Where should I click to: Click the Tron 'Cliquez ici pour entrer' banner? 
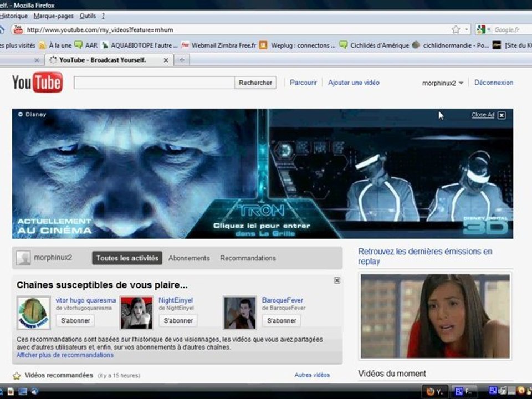point(262,229)
